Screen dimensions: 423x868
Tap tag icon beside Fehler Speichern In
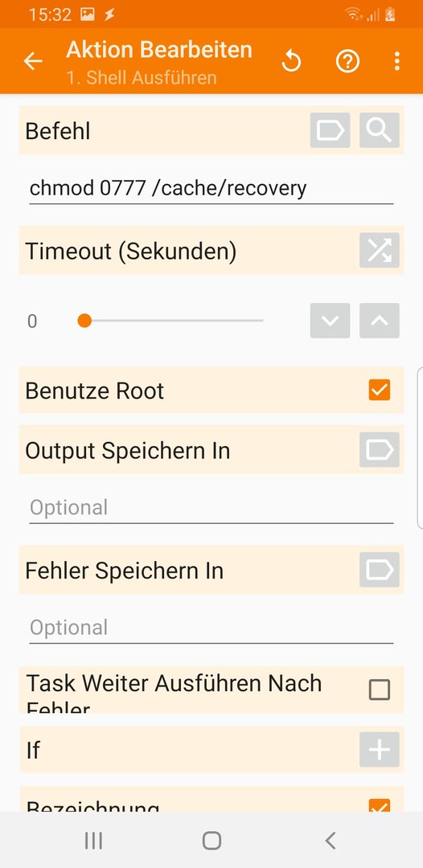(380, 570)
